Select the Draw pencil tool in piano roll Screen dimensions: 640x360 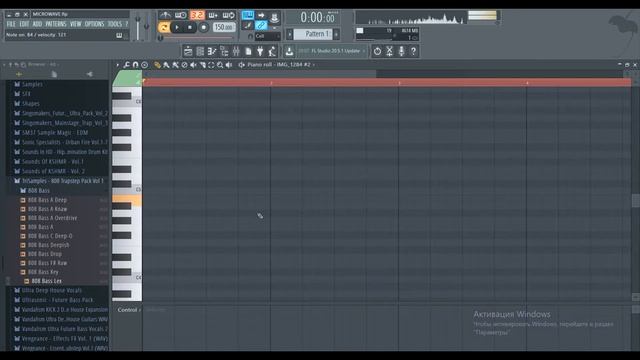[158, 65]
